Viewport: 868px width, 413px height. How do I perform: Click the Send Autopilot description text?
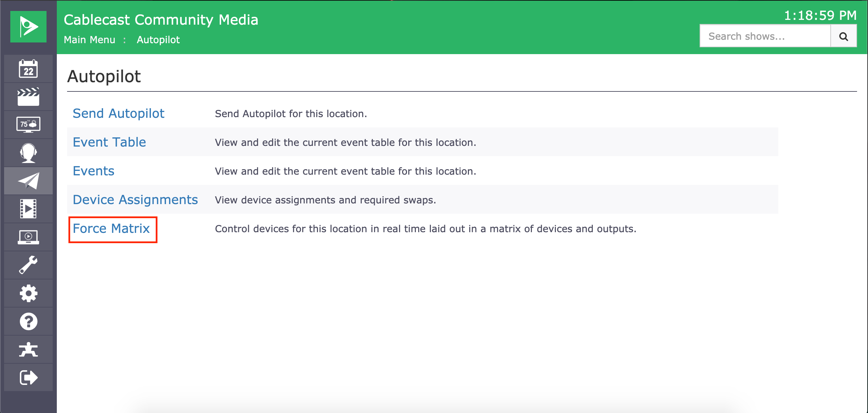pyautogui.click(x=291, y=114)
